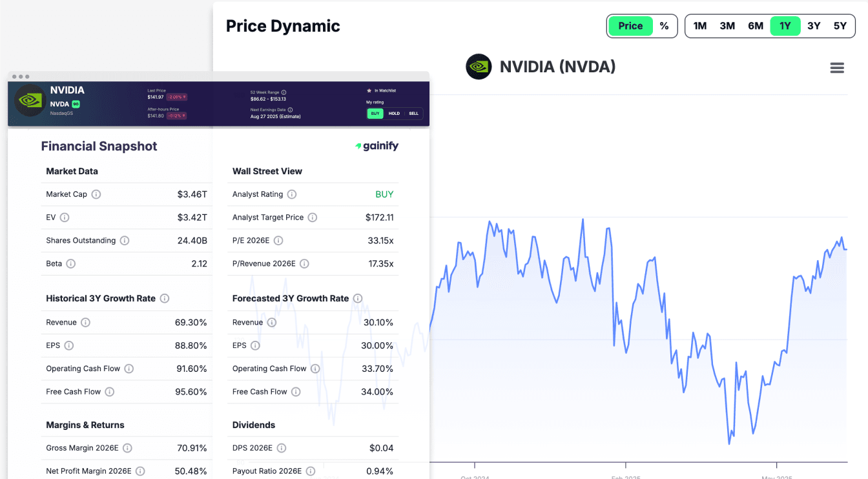Click the Analyst Rating info icon

pos(292,194)
